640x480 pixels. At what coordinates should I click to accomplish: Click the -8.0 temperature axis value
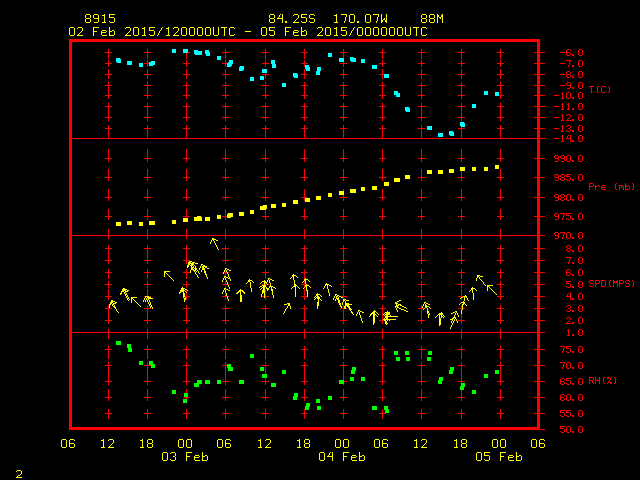pyautogui.click(x=571, y=75)
